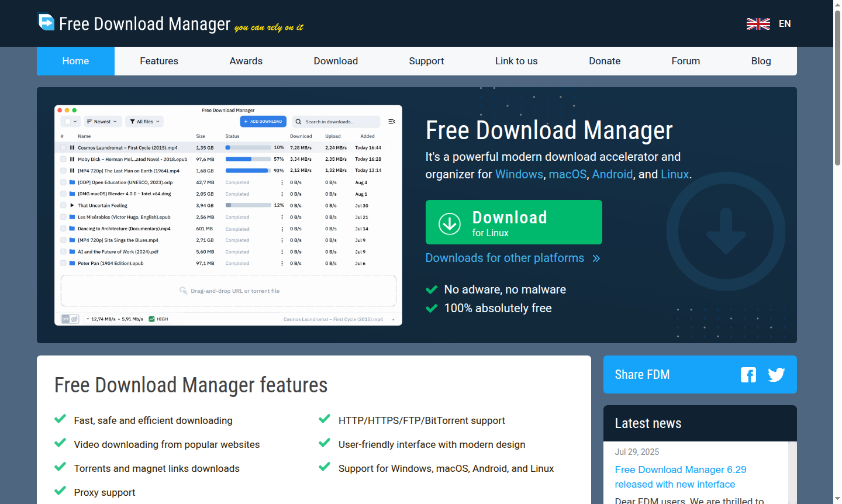The image size is (842, 504).
Task: Open the hamburger list icon top right of app
Action: coord(391,122)
